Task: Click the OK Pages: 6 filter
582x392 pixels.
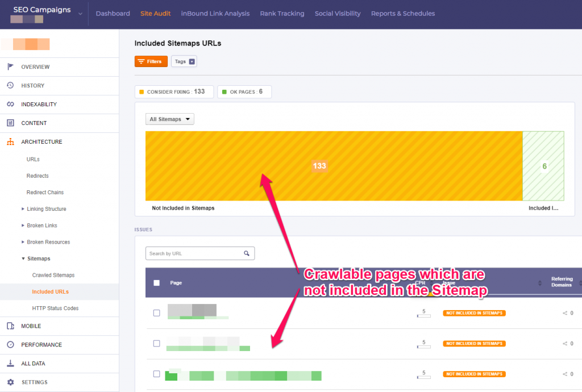Action: pyautogui.click(x=244, y=91)
